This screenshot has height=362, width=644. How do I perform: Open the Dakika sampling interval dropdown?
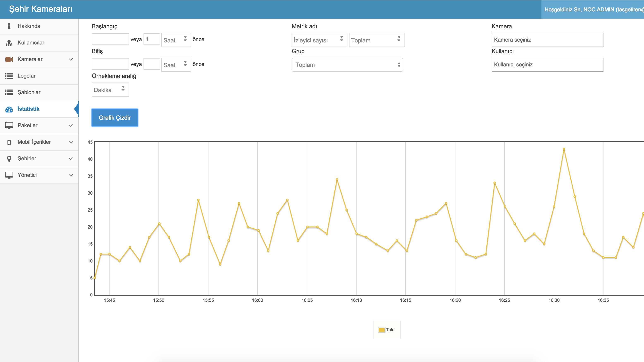pos(110,90)
